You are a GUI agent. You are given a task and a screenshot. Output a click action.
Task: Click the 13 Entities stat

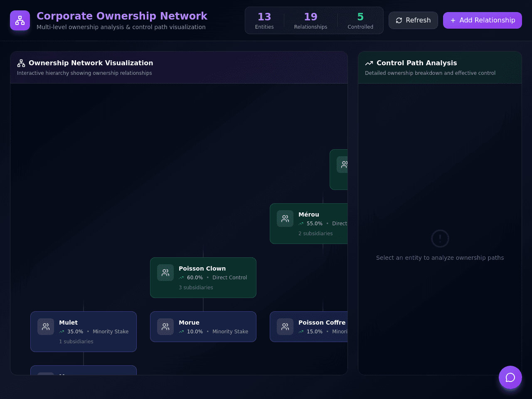(x=264, y=21)
